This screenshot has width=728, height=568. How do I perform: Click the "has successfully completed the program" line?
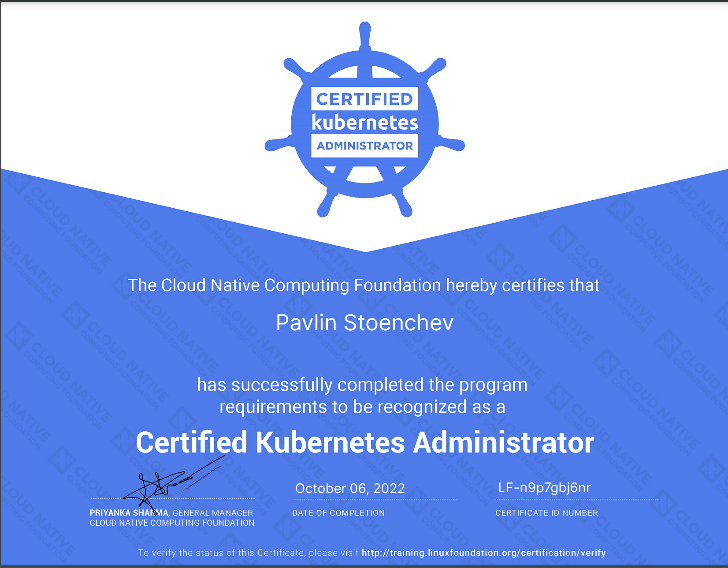[x=362, y=385]
